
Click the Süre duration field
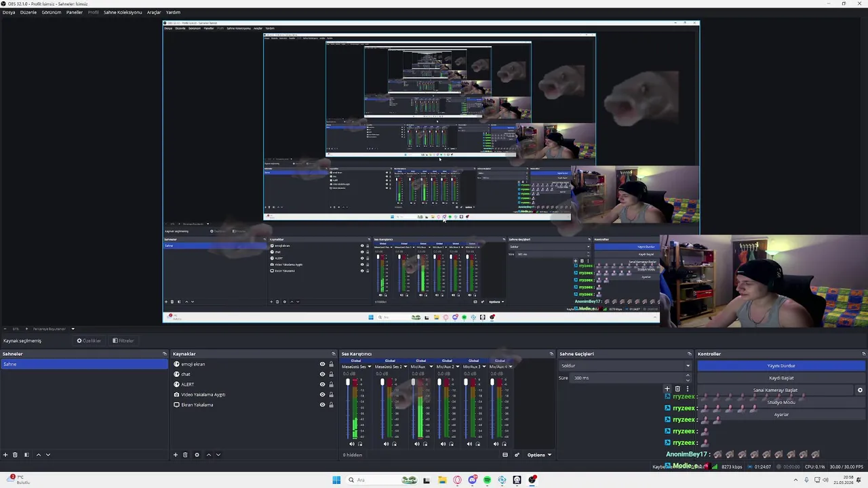tap(629, 378)
